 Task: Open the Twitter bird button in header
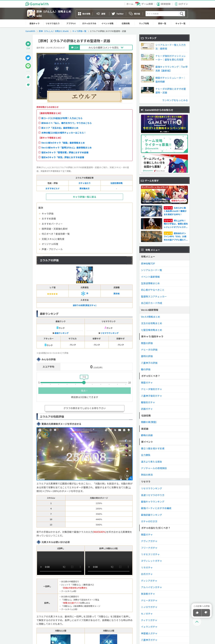coord(117,14)
